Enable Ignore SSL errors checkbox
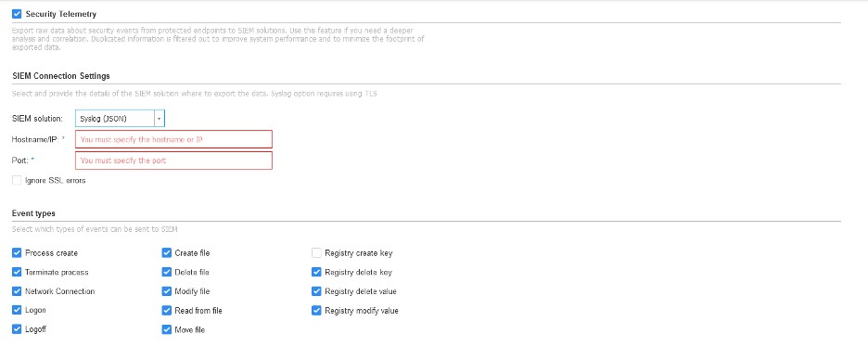Viewport: 868px width, 347px height. 17,180
